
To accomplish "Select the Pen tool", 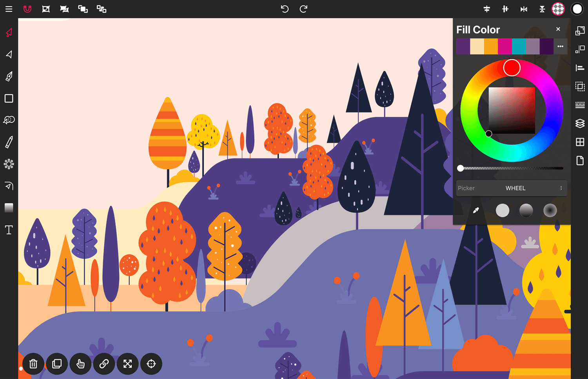I will (x=9, y=76).
